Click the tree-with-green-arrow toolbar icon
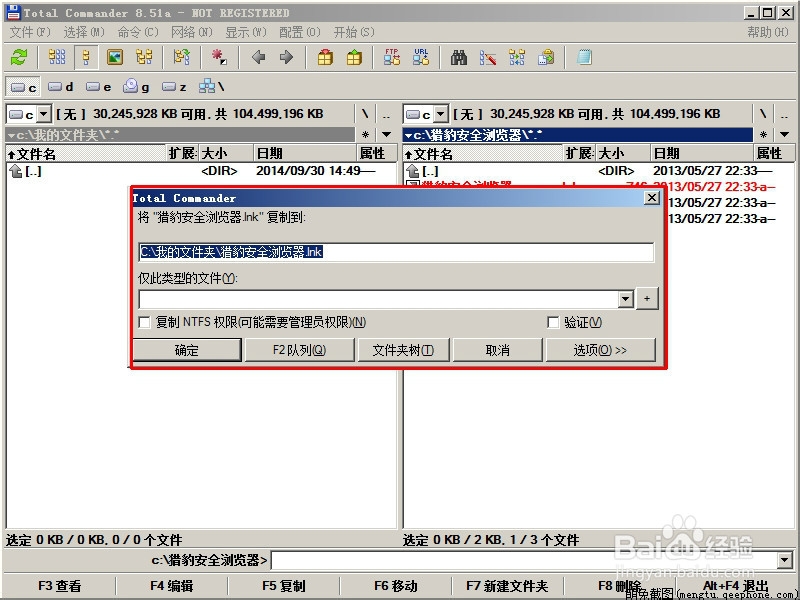This screenshot has width=800, height=600. click(x=182, y=57)
